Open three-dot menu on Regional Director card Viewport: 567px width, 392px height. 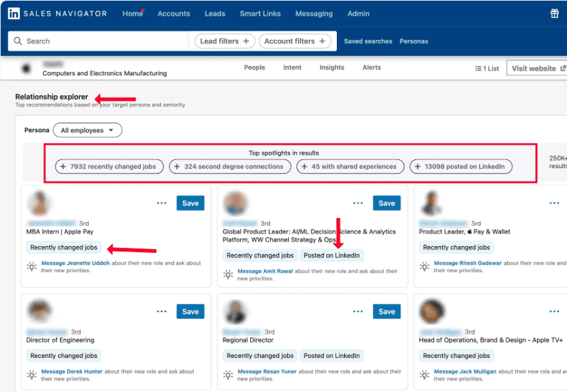tap(358, 311)
